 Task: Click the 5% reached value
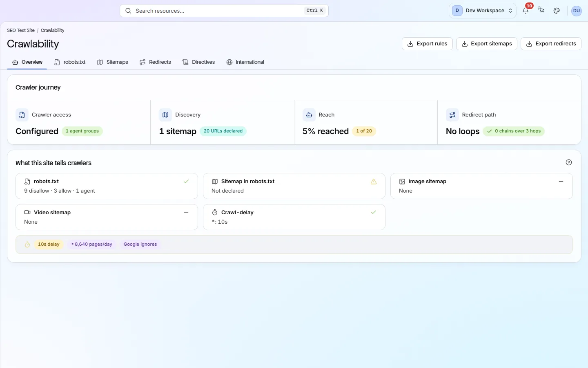(x=325, y=131)
